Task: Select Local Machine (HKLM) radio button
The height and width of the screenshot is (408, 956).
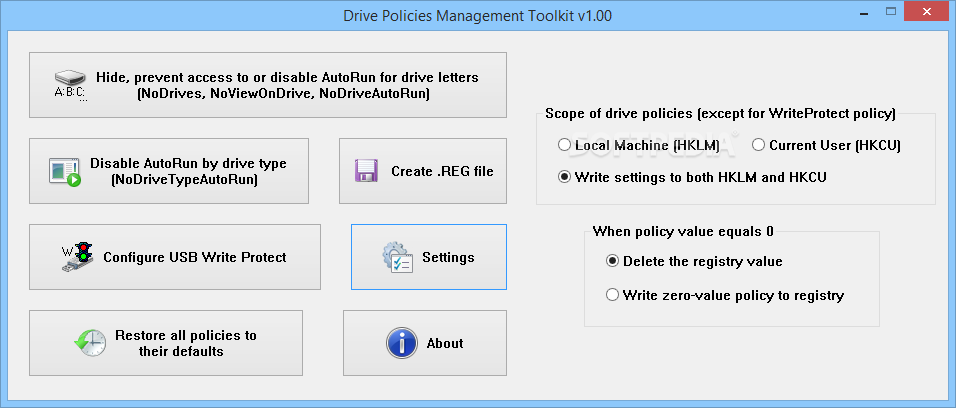Action: click(x=565, y=145)
